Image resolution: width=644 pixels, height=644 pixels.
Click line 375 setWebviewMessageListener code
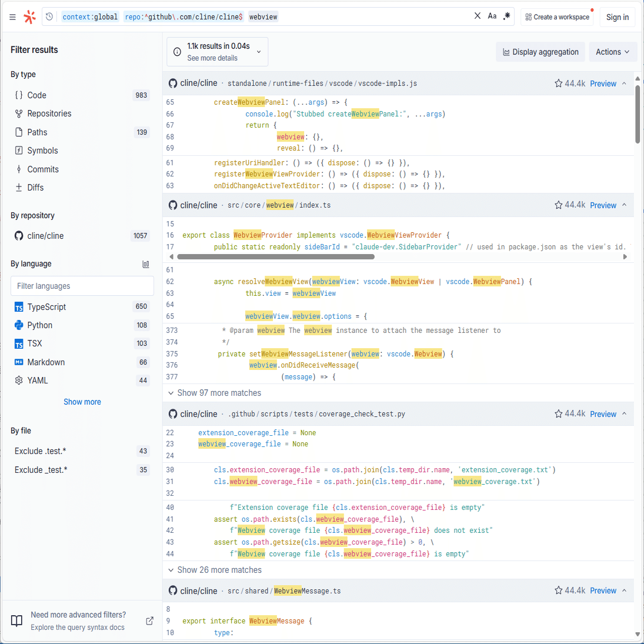click(x=336, y=353)
